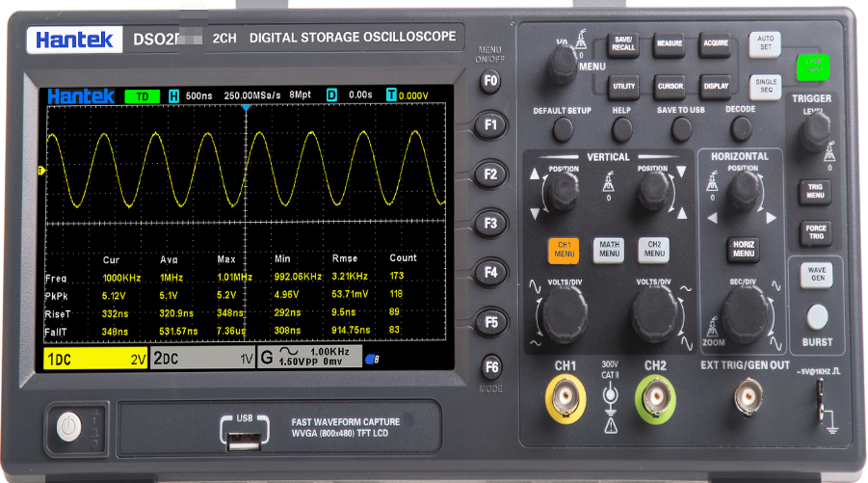Click the CH1 ground marker on screen
868x483 pixels.
(x=41, y=171)
